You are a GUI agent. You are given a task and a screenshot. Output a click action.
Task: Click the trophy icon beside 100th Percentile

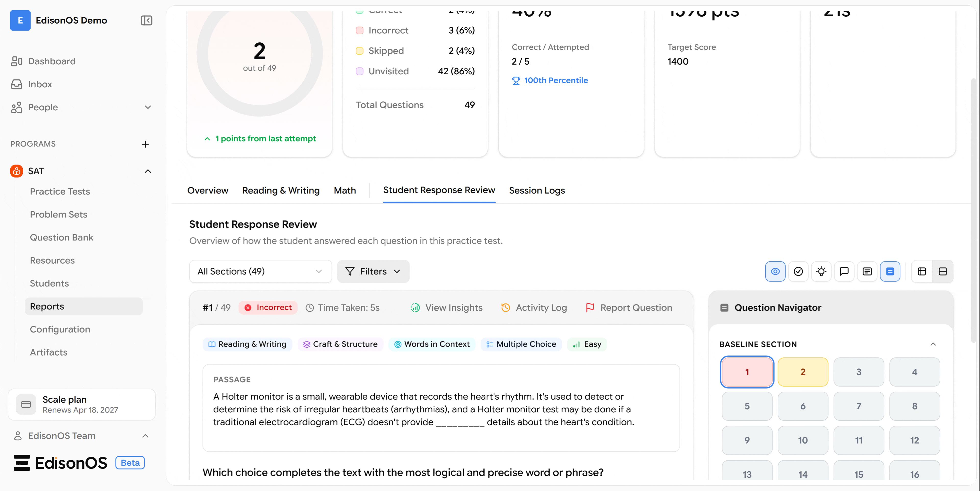coord(516,80)
